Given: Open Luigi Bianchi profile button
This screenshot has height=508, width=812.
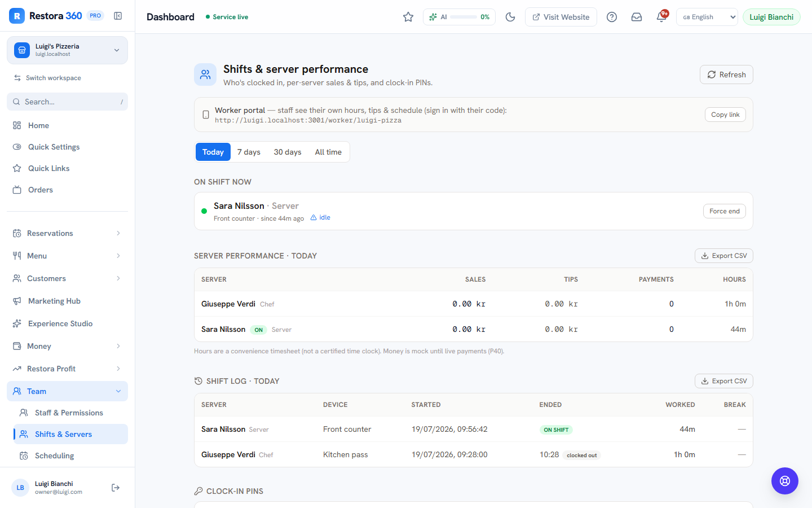Looking at the screenshot, I should click(x=771, y=17).
